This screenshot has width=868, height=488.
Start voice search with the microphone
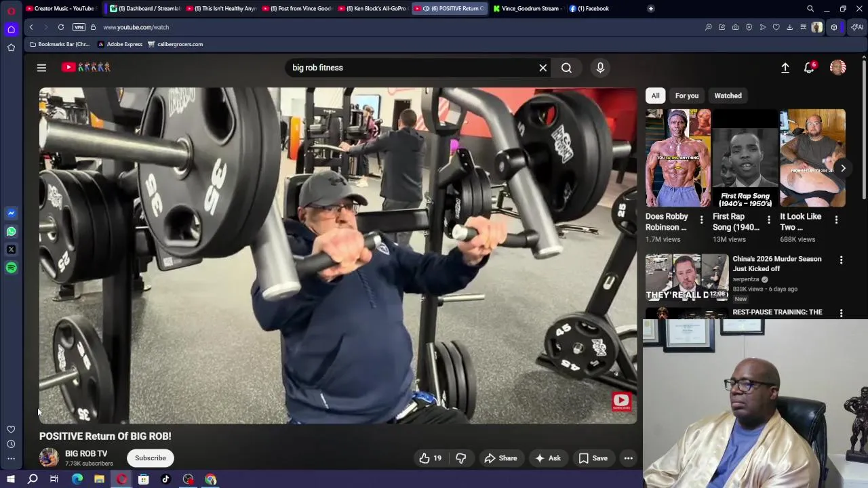pos(600,68)
